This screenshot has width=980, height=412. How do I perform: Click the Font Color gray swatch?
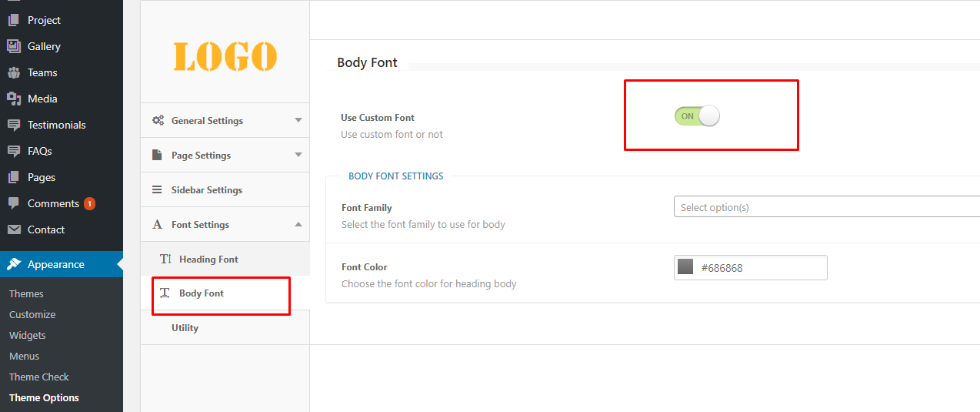(685, 267)
